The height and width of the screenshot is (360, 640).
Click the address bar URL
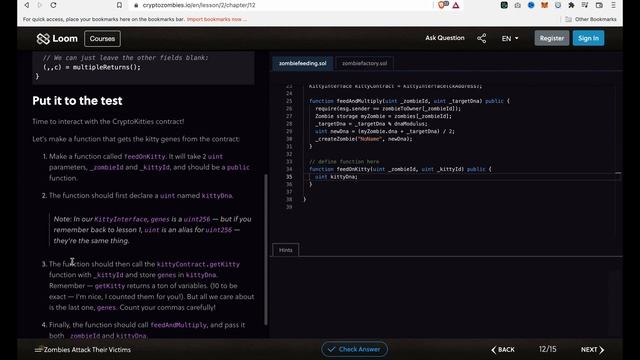199,5
